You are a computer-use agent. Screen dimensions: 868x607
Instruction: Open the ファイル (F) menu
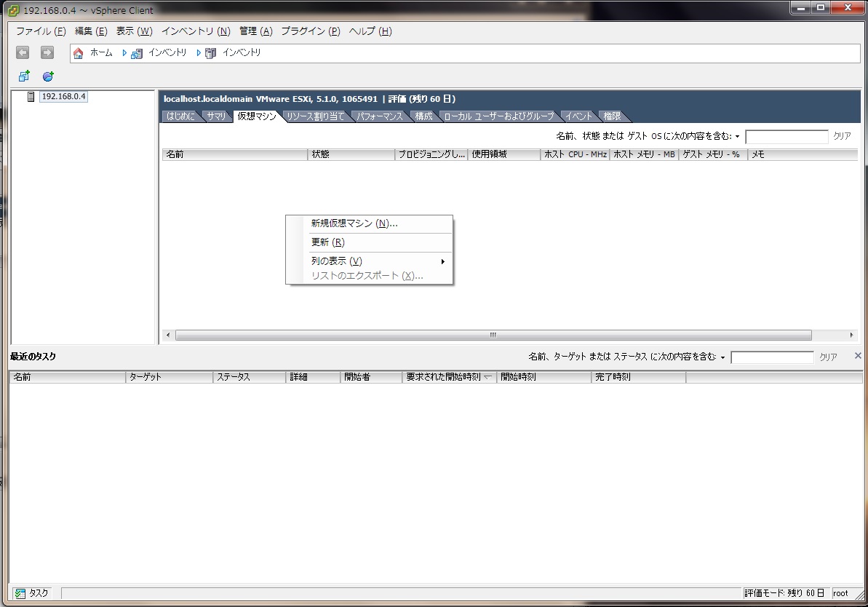41,31
